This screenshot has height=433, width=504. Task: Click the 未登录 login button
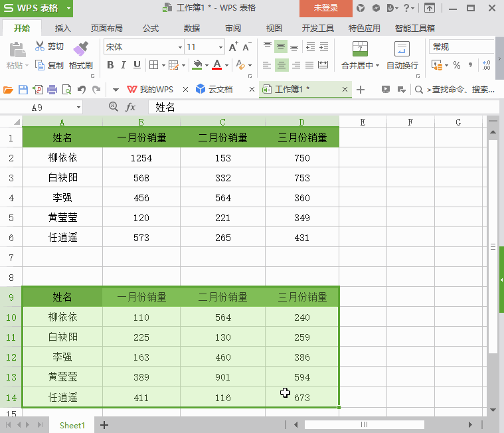coord(326,8)
